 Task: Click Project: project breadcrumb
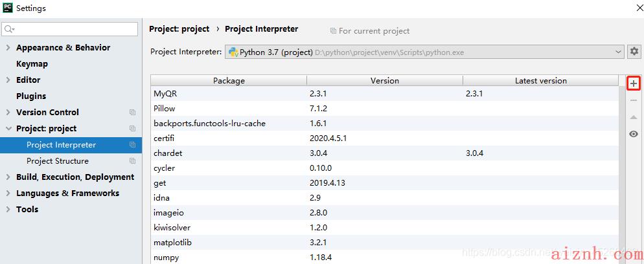[x=179, y=29]
